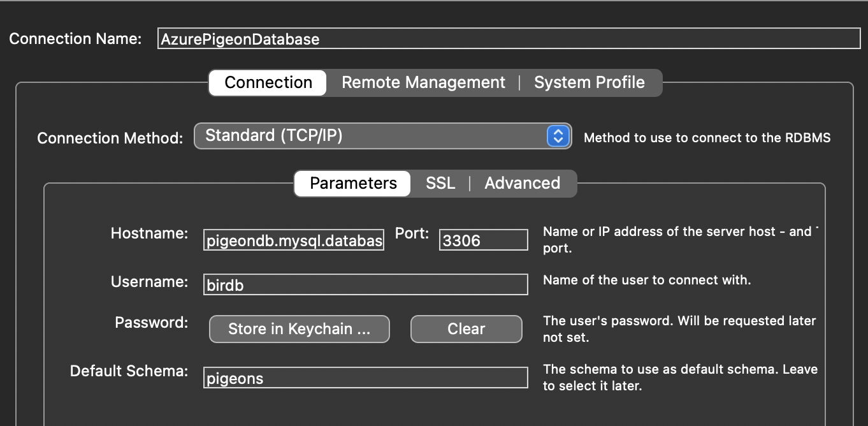Open the Remote Management tab
The width and height of the screenshot is (868, 426).
[x=423, y=83]
